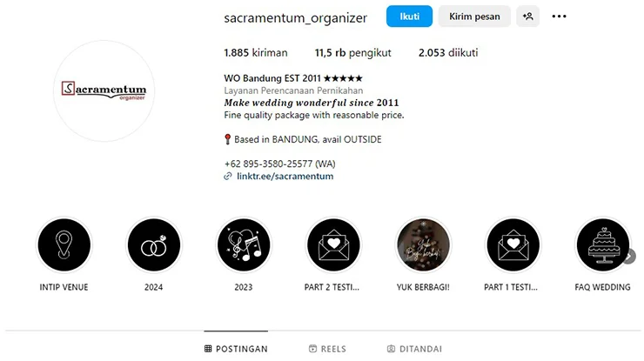The height and width of the screenshot is (361, 644).
Task: View the 11,5 rb pengikut followers list
Action: click(x=352, y=53)
